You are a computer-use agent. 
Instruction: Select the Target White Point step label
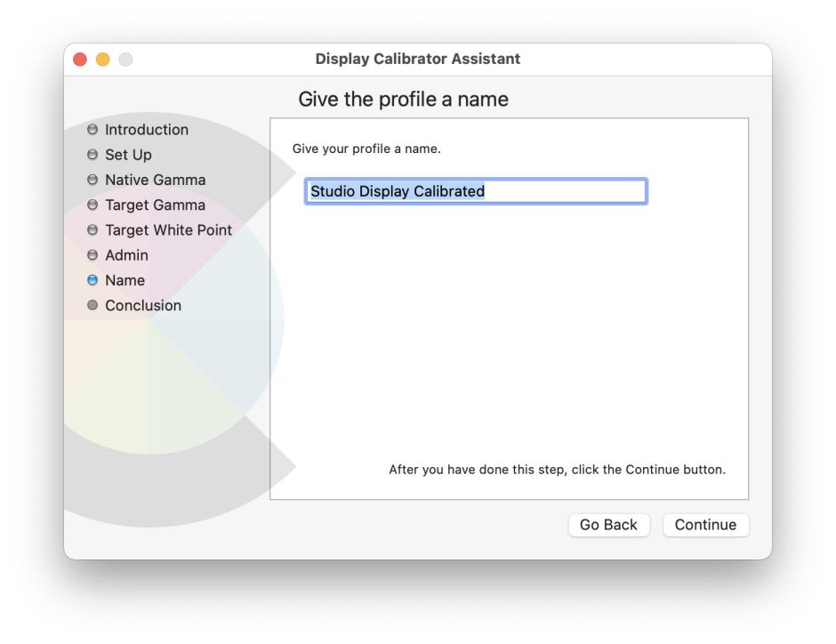[x=167, y=229]
